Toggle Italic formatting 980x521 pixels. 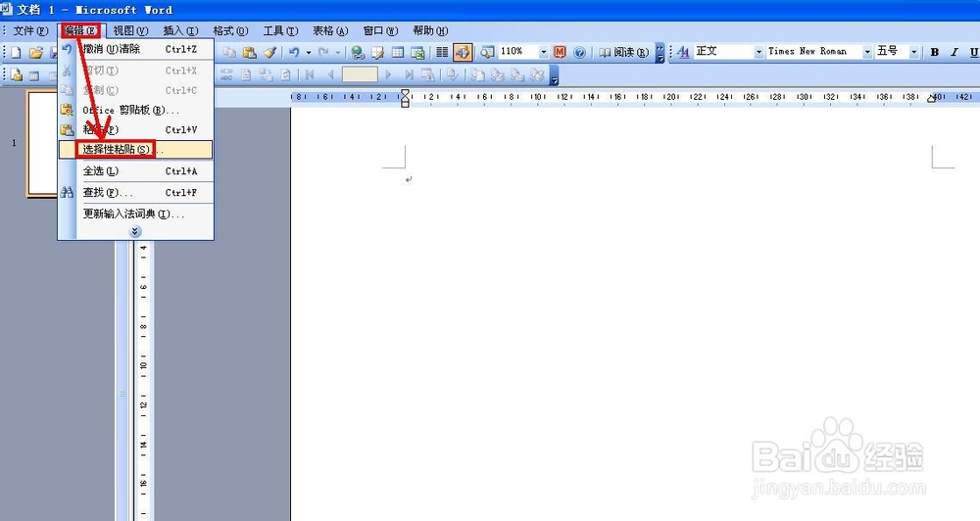tap(955, 53)
